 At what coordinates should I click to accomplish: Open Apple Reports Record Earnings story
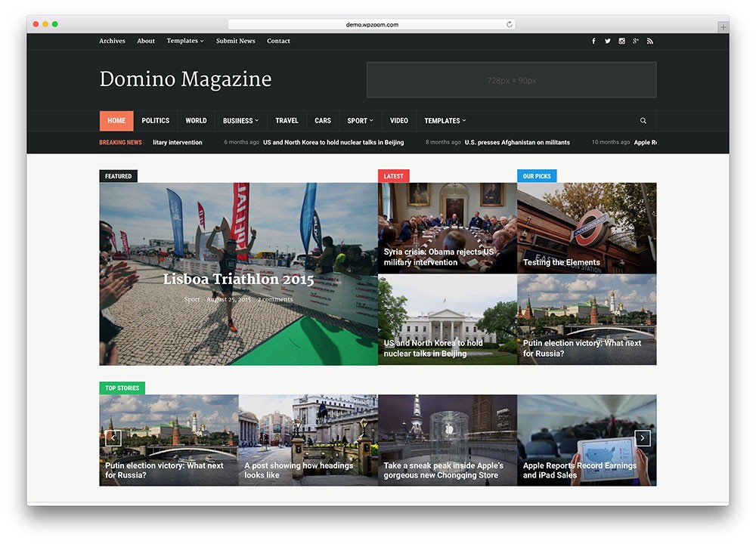point(587,440)
